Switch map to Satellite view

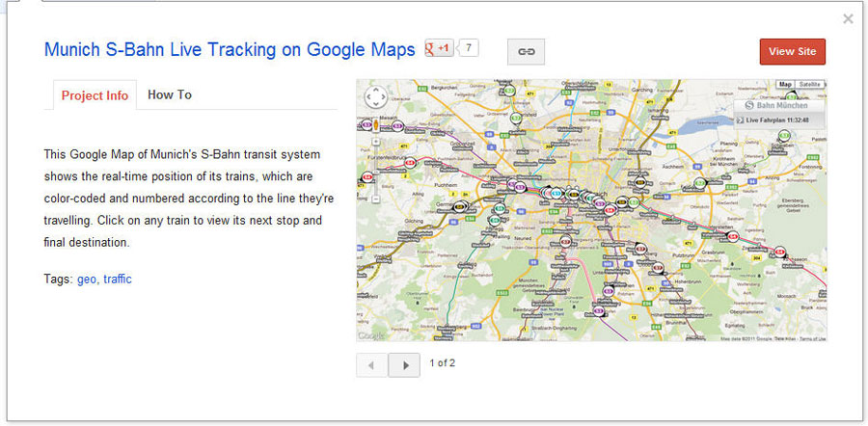[x=810, y=84]
